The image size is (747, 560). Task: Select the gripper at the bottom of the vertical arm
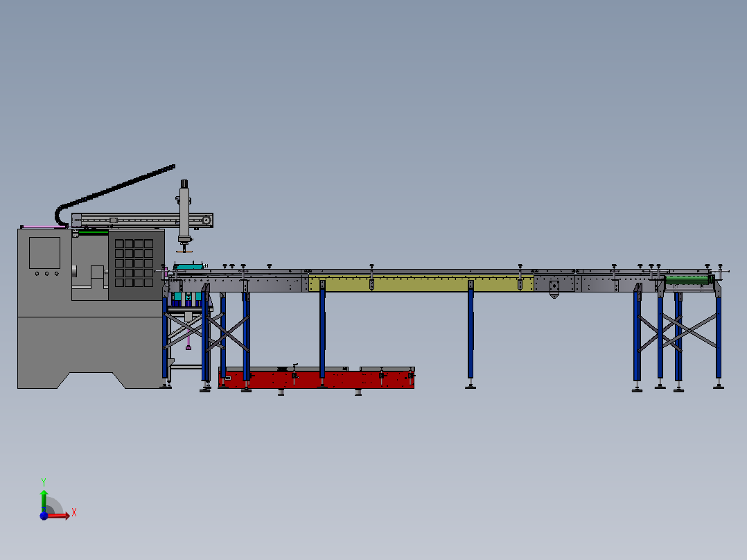[184, 248]
